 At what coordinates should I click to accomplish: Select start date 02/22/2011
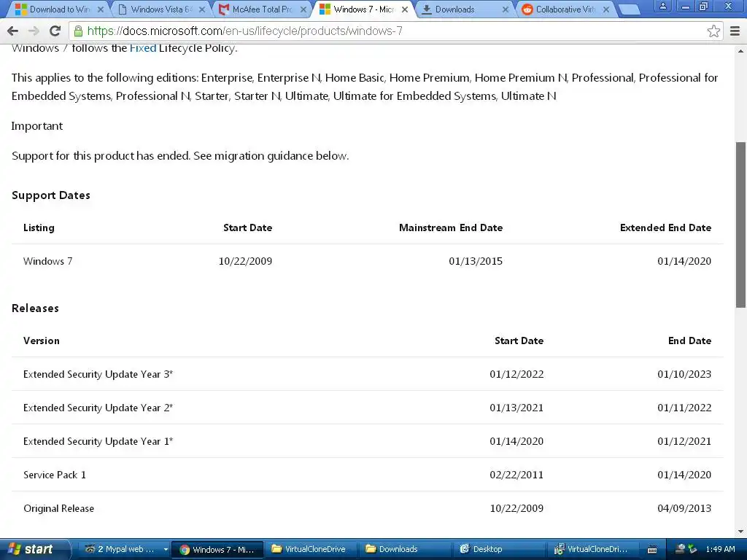516,475
